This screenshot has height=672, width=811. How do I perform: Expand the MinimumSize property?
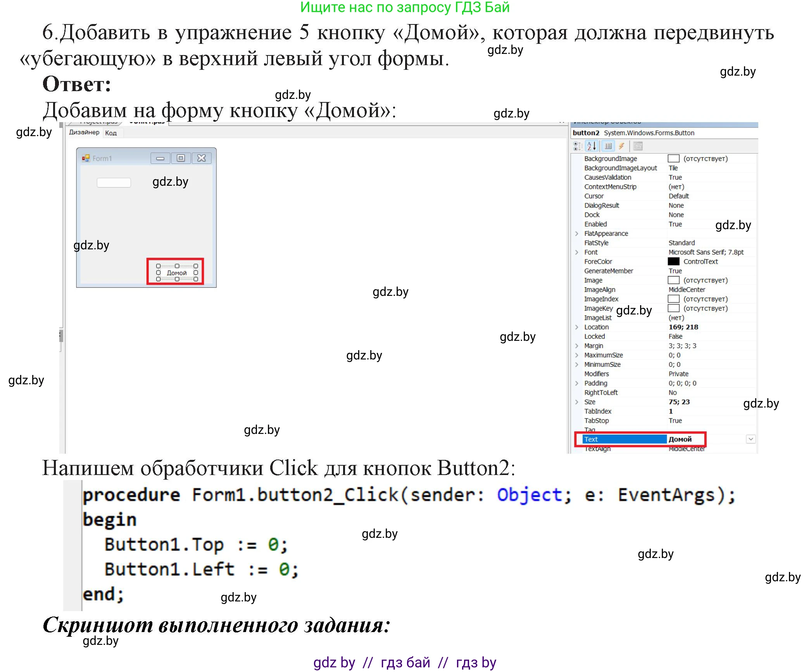576,364
